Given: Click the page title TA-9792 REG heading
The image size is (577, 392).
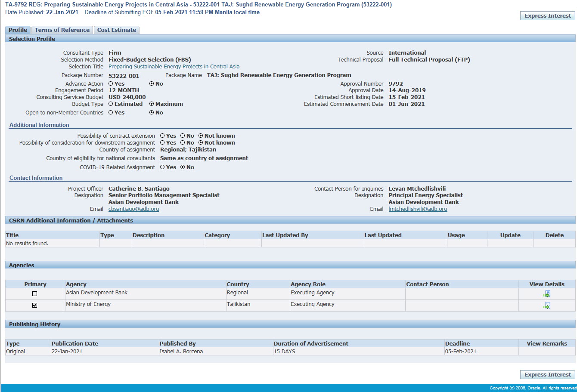Looking at the screenshot, I should (199, 5).
